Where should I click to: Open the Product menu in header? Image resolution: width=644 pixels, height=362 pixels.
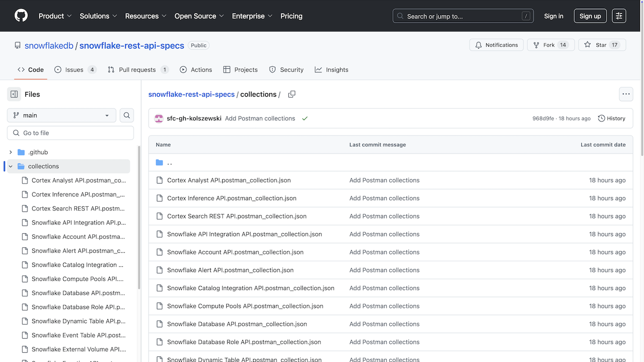(55, 16)
